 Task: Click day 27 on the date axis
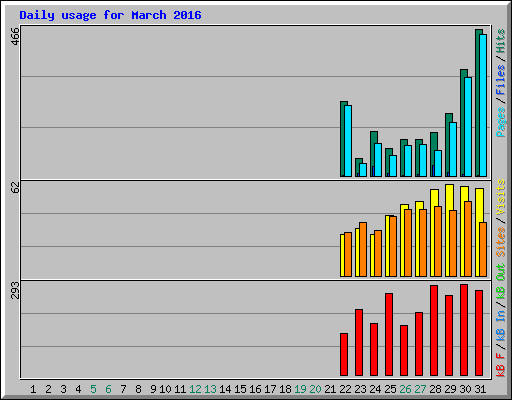point(420,389)
